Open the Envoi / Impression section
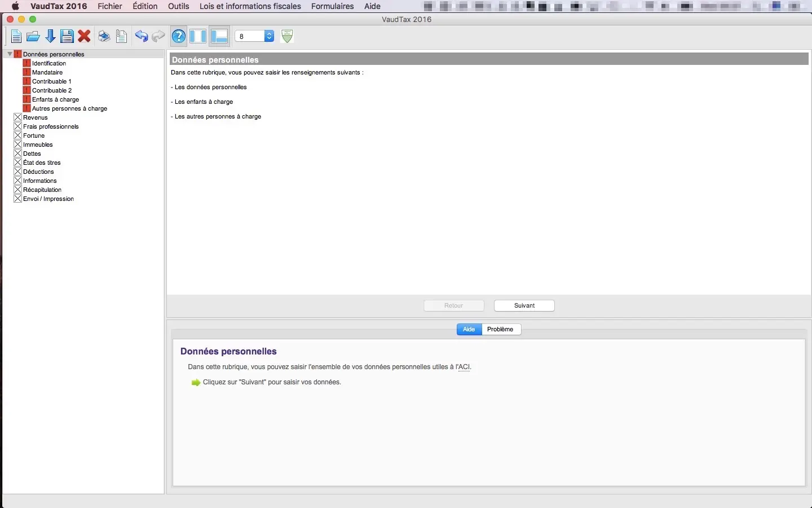 pos(48,199)
